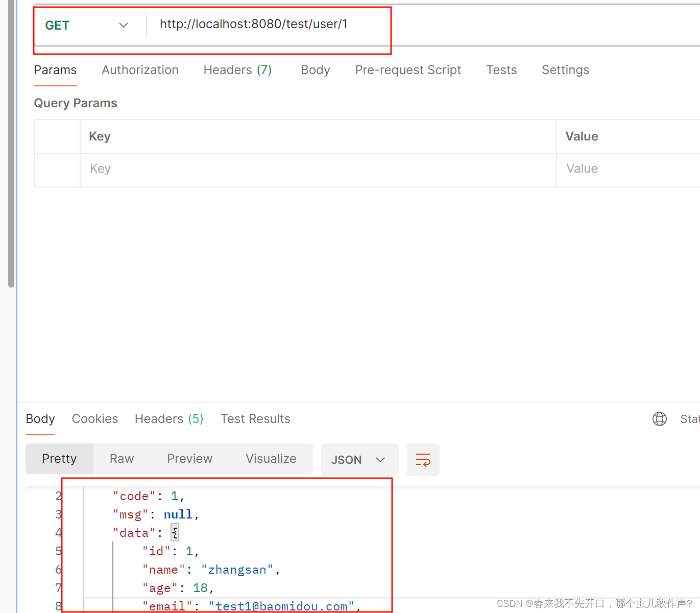The image size is (700, 613).
Task: Open the request Settings tab
Action: tap(565, 70)
